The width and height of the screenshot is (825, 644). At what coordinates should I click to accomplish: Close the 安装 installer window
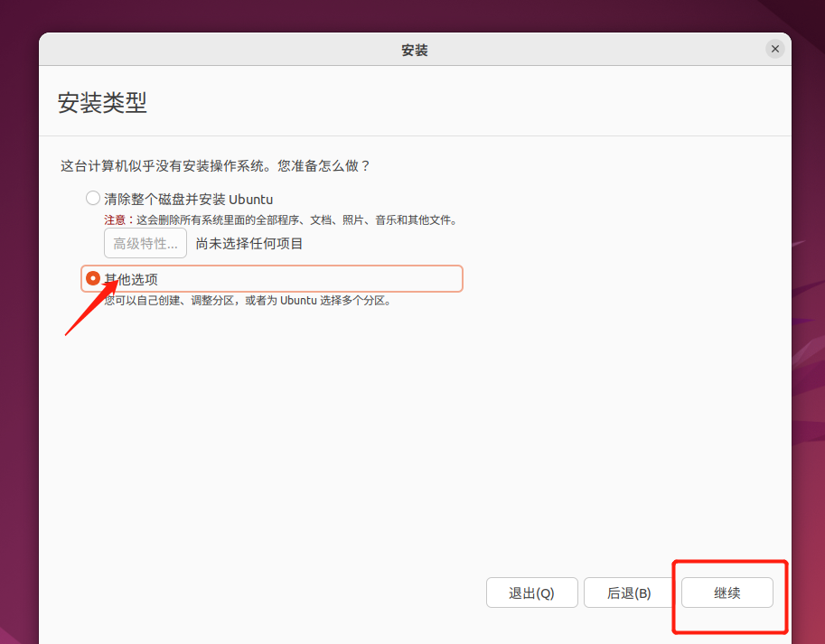tap(775, 49)
